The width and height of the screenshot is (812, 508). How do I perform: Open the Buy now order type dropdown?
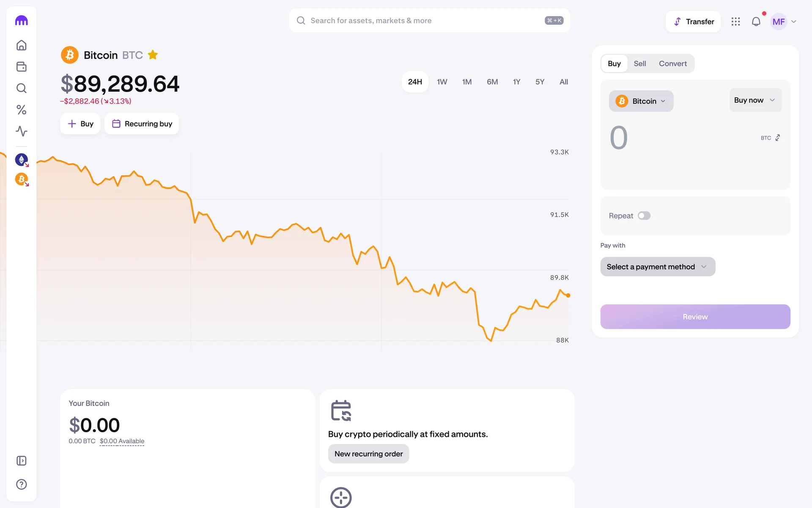click(755, 100)
